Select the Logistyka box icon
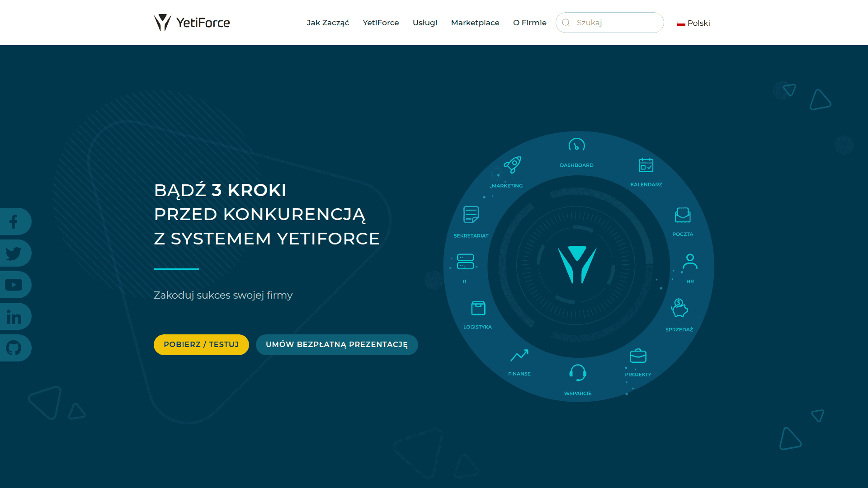The image size is (868, 488). coord(478,308)
